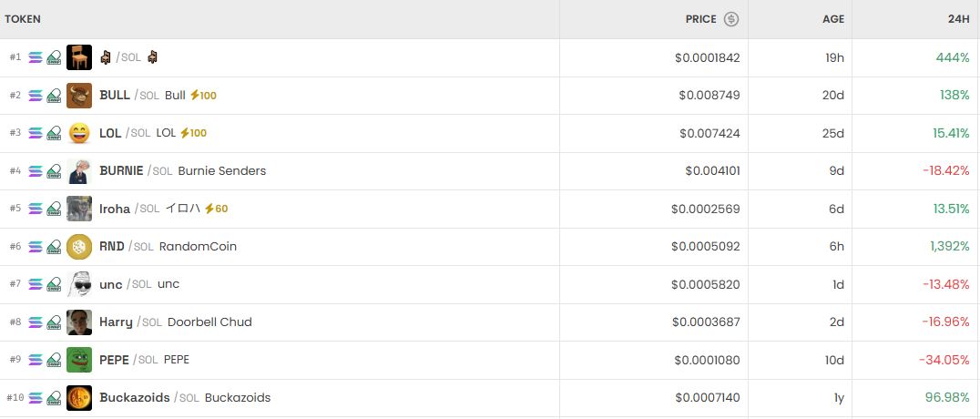The width and height of the screenshot is (980, 419).
Task: Sort by the 24H column header
Action: pos(958,19)
